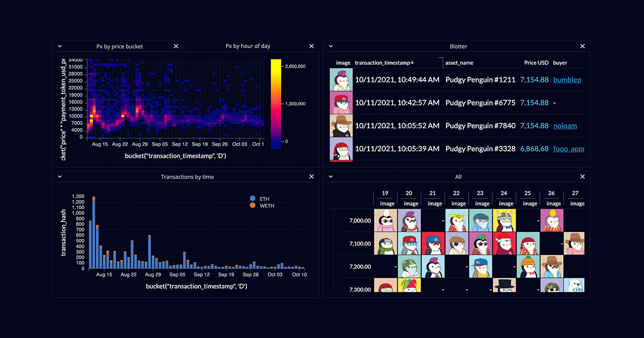Expand the heatmap panel chevron menu
The height and width of the screenshot is (338, 644).
[60, 46]
